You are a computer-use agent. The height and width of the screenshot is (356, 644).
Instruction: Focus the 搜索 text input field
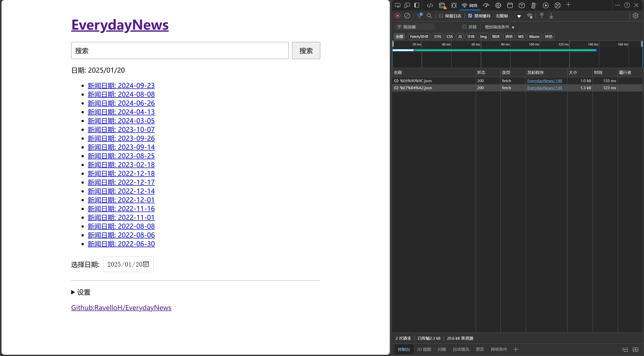(x=180, y=50)
